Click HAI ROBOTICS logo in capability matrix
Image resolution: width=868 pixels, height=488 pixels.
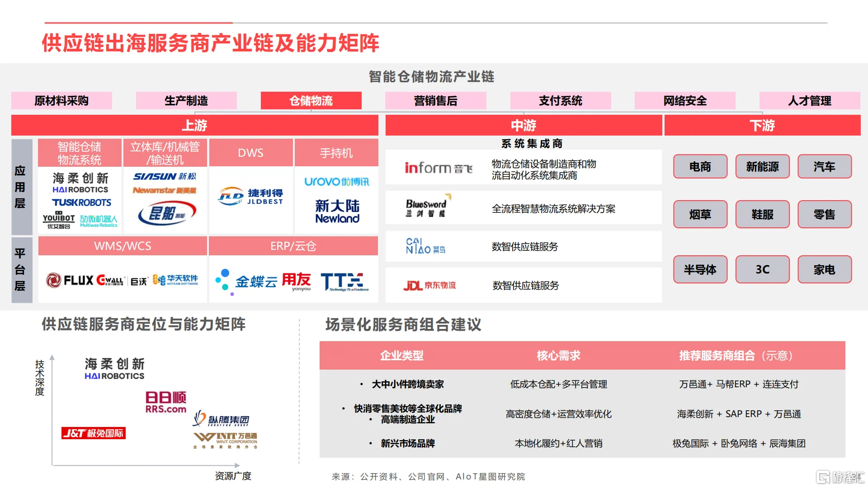click(x=114, y=369)
